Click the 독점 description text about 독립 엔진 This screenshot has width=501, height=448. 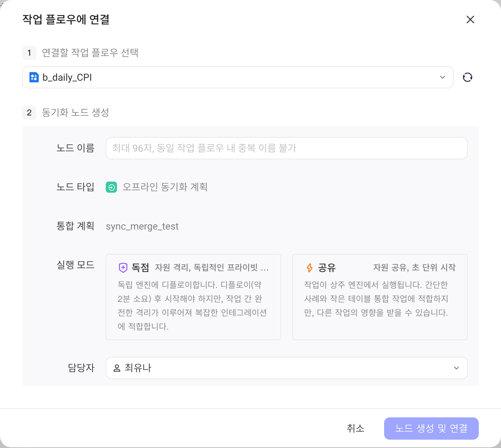(192, 306)
